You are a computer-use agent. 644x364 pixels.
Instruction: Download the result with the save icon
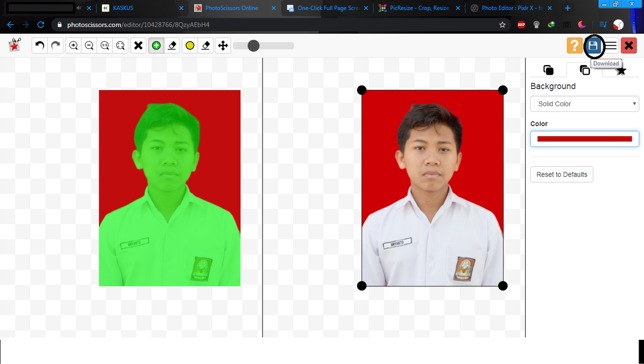(593, 46)
